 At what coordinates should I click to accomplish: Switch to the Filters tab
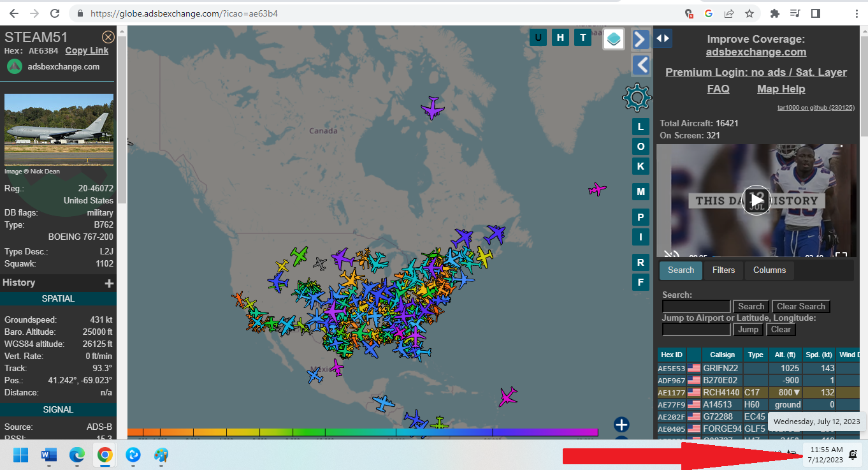tap(723, 270)
